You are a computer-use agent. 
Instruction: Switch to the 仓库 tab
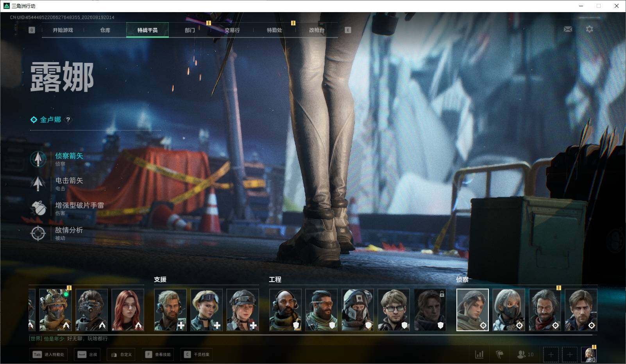tap(105, 30)
